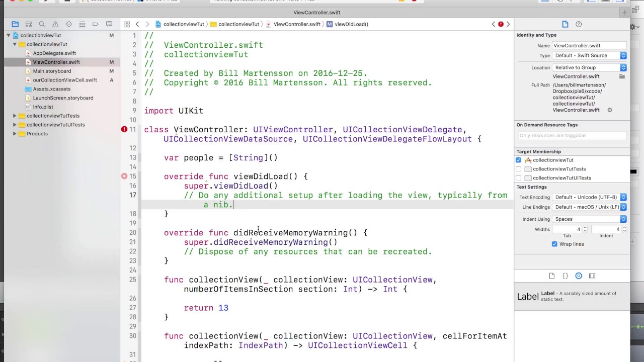The image size is (644, 362).
Task: Show Media library
Action: [592, 276]
